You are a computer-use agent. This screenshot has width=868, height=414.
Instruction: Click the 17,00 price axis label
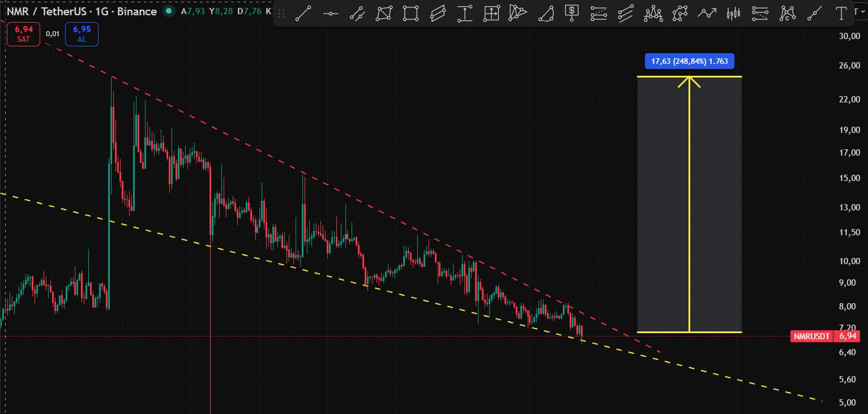click(849, 152)
